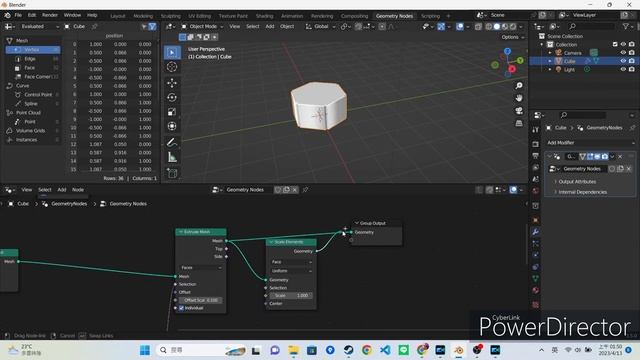
Task: Click the outliner filter funnel icon
Action: [625, 27]
